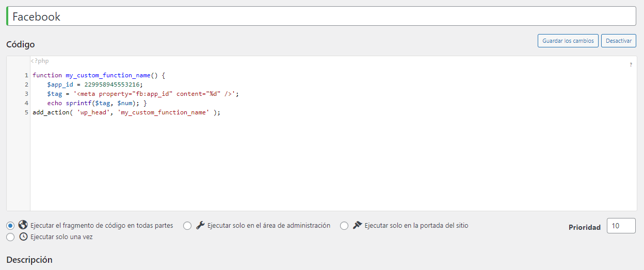Select 'Ejecutar solo una vez' radio button
The width and height of the screenshot is (644, 270).
pyautogui.click(x=10, y=237)
